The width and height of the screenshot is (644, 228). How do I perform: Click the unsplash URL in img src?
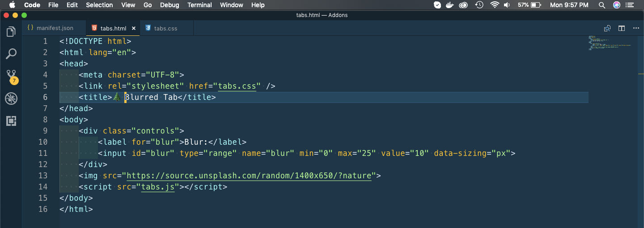[x=249, y=176]
